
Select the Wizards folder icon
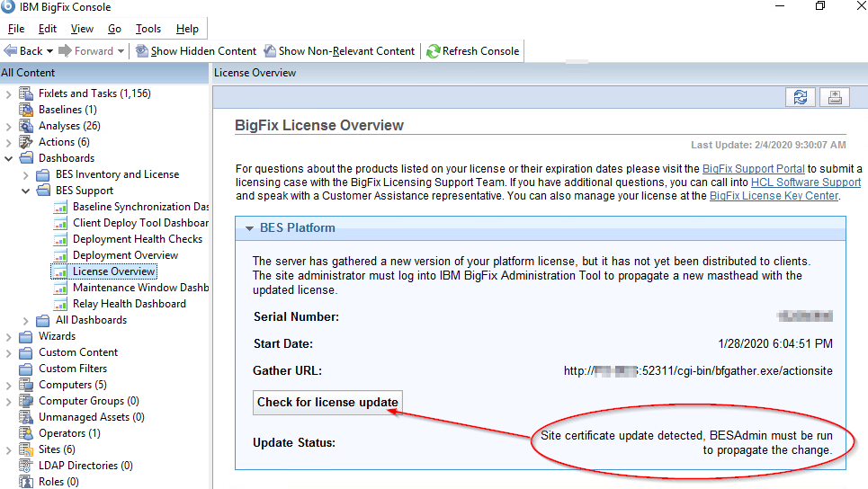(26, 336)
